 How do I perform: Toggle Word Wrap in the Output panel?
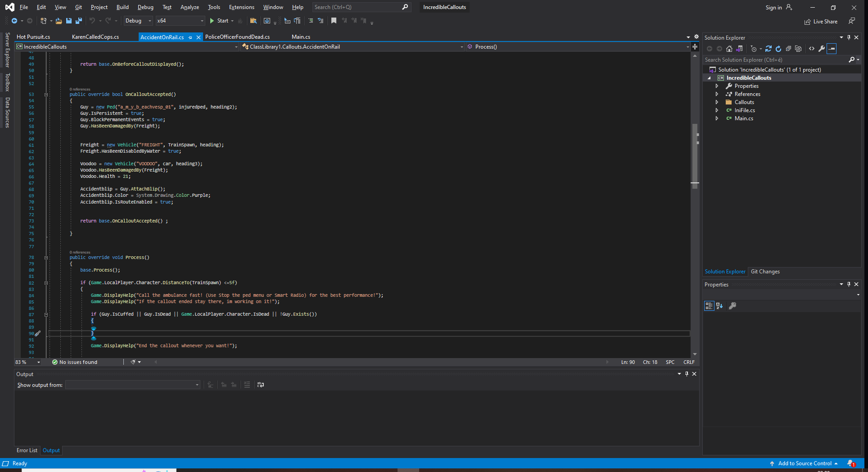point(260,385)
